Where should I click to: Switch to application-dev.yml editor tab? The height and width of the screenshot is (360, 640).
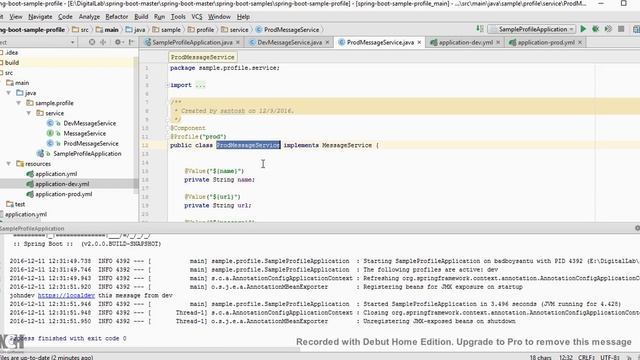point(466,42)
